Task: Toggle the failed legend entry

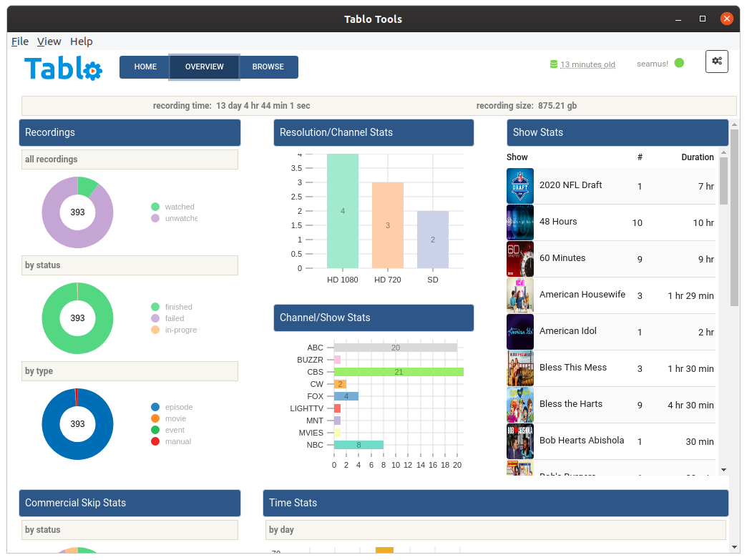Action: 167,318
